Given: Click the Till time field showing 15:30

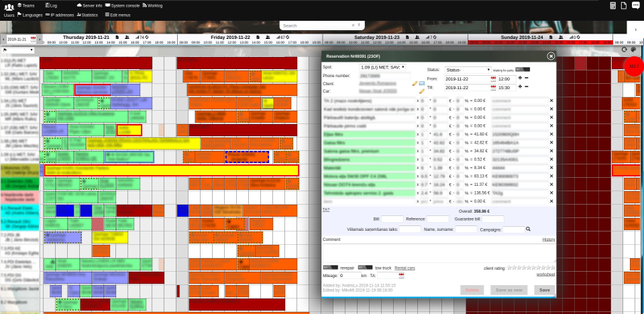Looking at the screenshot, I should tap(507, 87).
